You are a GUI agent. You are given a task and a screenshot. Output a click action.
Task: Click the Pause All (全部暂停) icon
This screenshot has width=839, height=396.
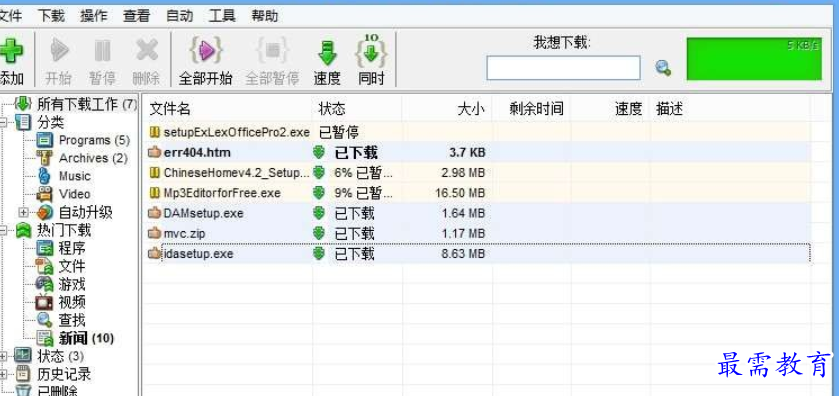tap(272, 51)
